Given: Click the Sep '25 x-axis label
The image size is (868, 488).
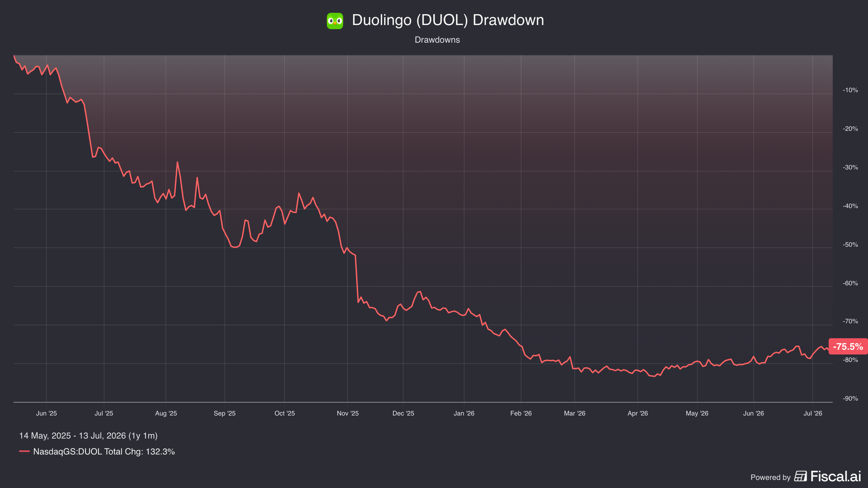Looking at the screenshot, I should pyautogui.click(x=225, y=413).
